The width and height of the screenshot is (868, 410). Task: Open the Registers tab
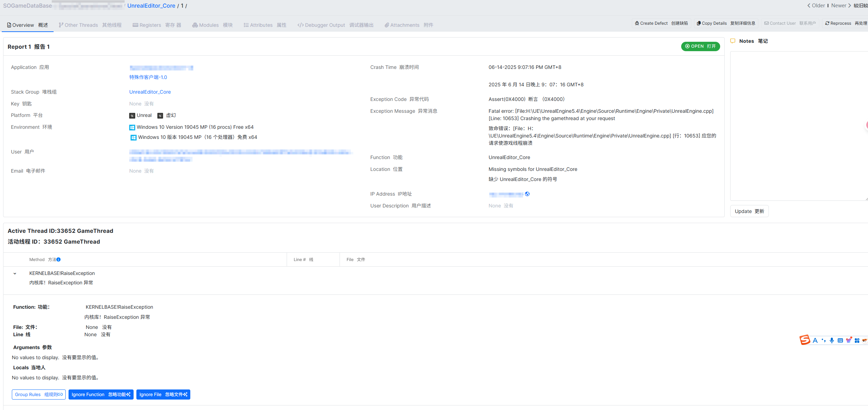(x=157, y=25)
